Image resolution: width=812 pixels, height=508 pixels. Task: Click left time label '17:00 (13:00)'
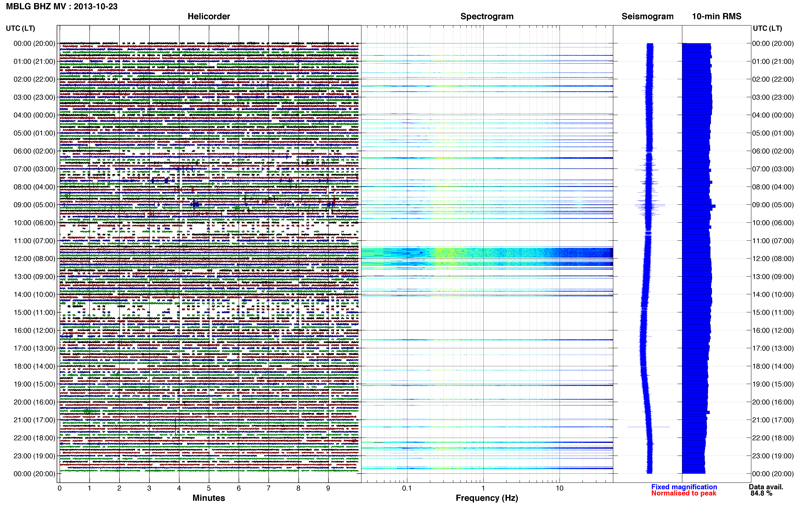point(34,348)
